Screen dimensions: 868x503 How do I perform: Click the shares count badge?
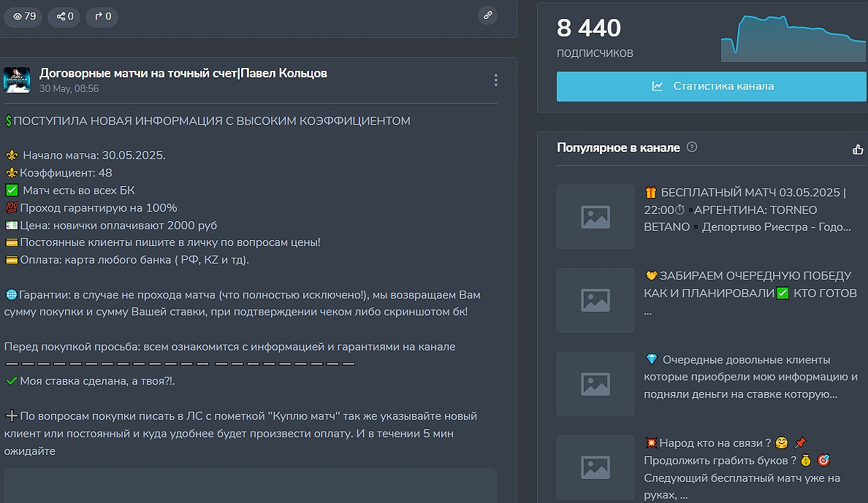coord(64,16)
